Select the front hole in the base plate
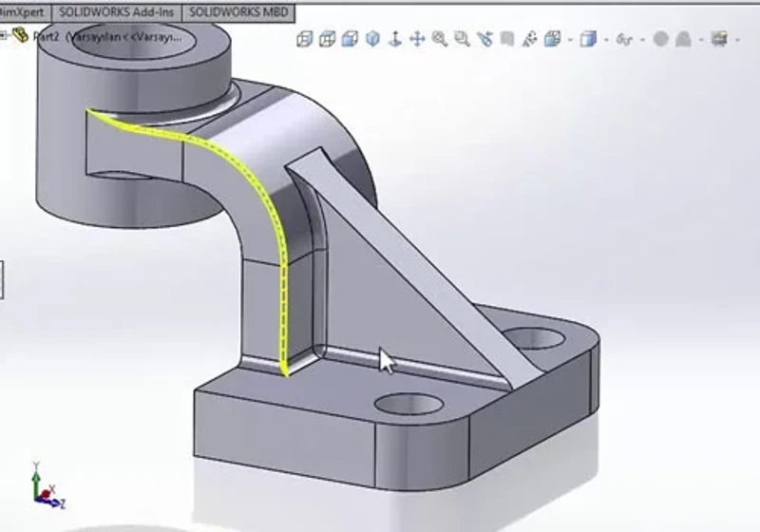760x532 pixels. click(x=410, y=403)
